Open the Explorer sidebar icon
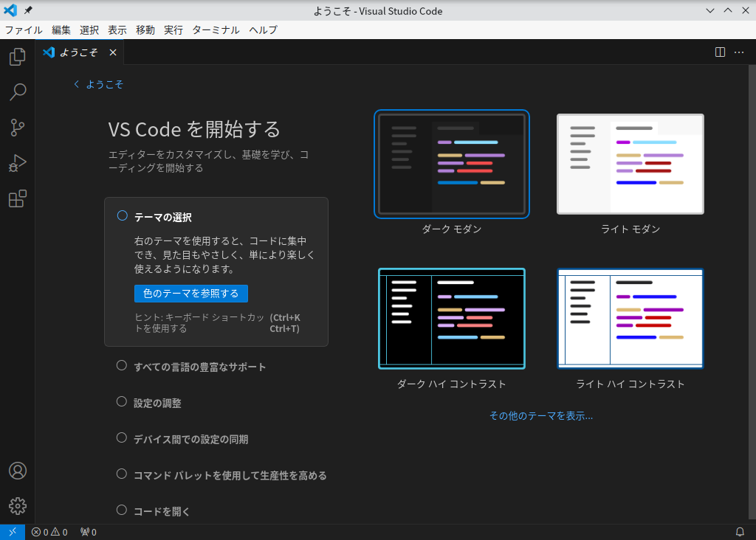This screenshot has height=540, width=756. coord(17,57)
